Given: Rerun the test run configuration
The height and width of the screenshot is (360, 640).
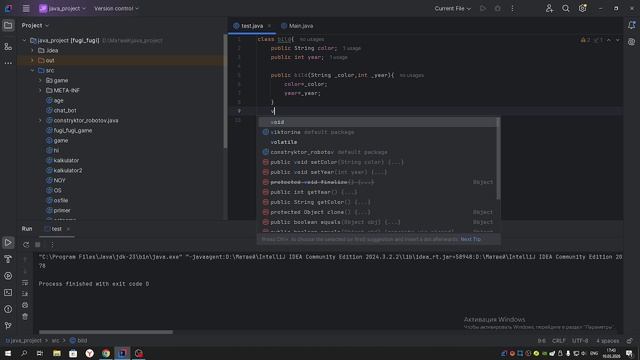Looking at the screenshot, I should pos(26,244).
